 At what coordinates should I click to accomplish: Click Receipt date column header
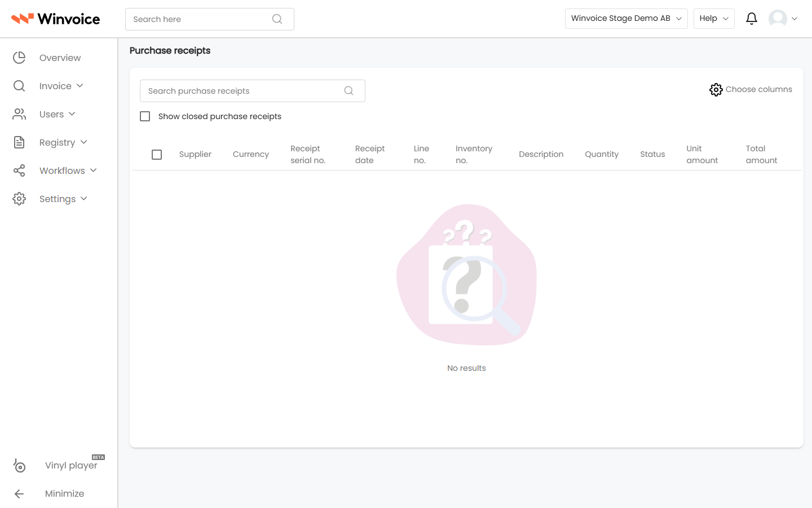pos(370,154)
